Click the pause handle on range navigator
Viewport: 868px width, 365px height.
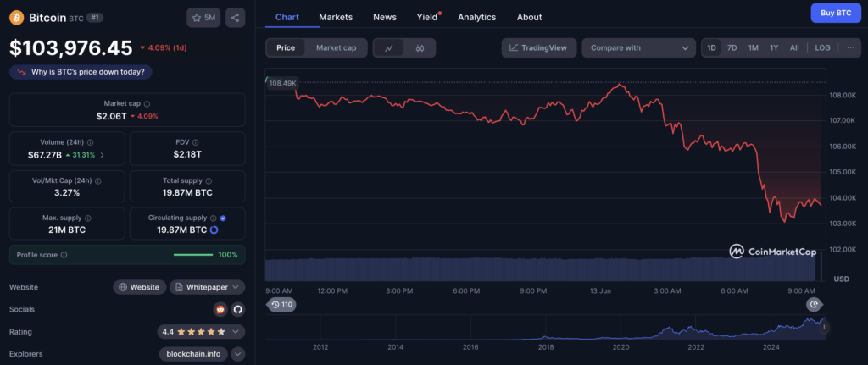[825, 327]
